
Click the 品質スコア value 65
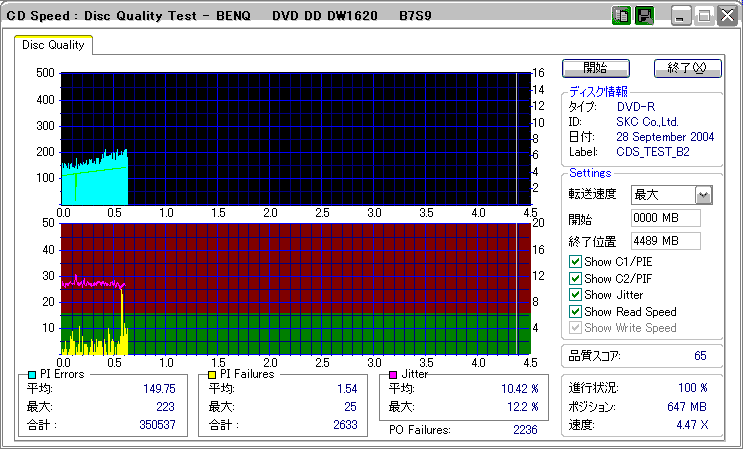pyautogui.click(x=700, y=356)
